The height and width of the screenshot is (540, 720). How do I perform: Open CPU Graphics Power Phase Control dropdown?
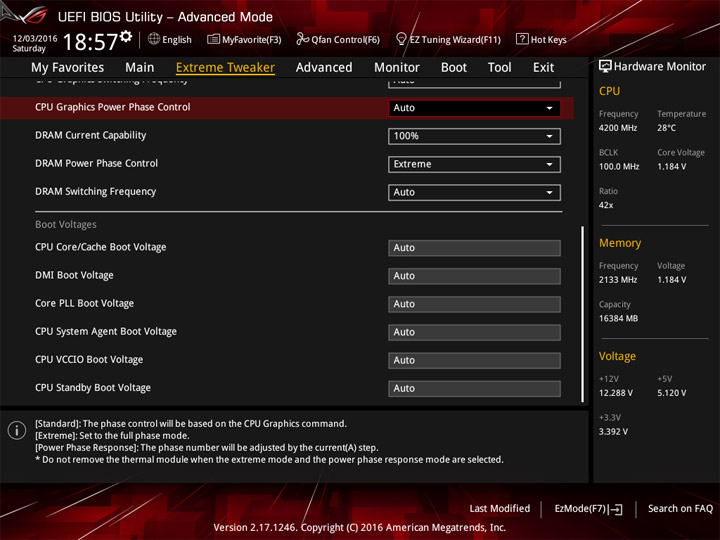coord(474,108)
